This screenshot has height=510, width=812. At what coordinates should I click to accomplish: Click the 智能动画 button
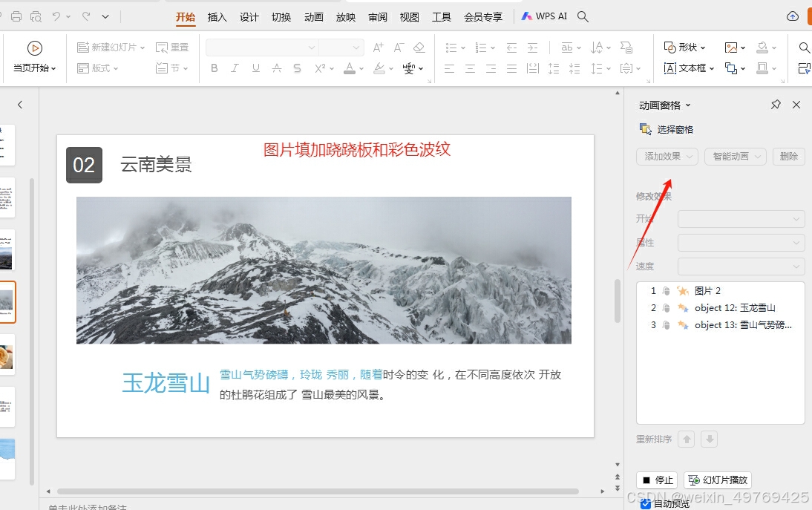736,157
